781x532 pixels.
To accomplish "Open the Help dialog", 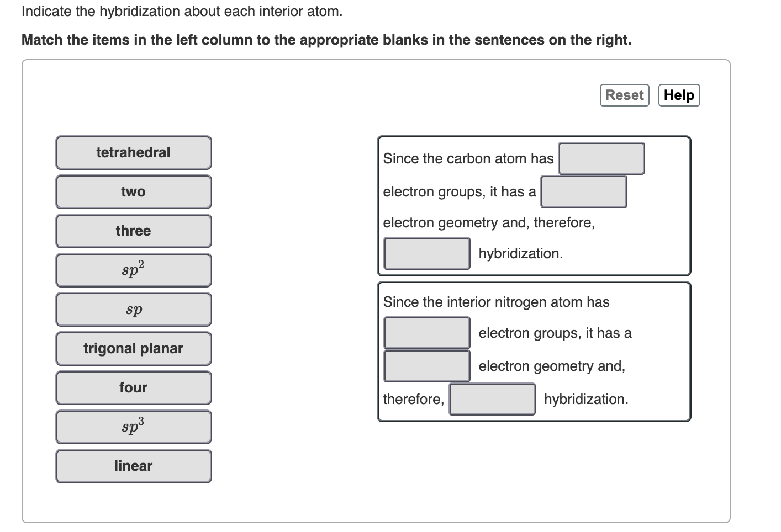I will click(679, 94).
